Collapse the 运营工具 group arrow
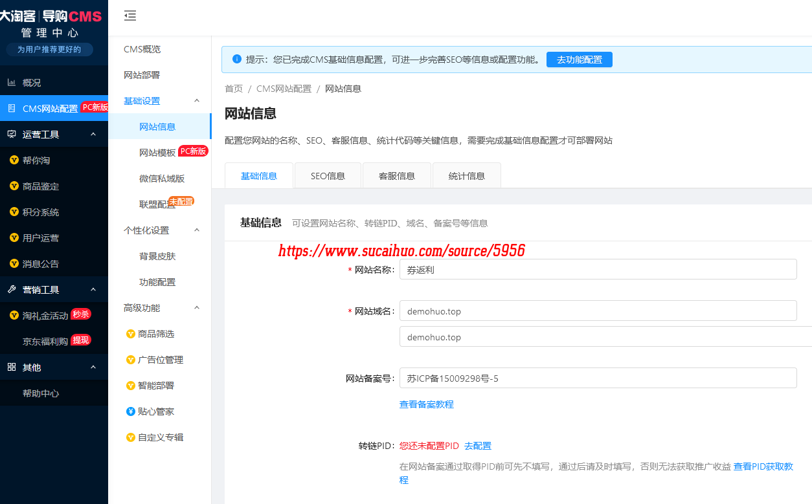Image resolution: width=812 pixels, height=504 pixels. 93,135
